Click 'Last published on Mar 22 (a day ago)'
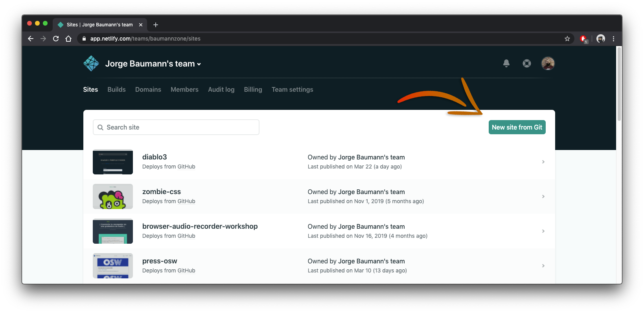The width and height of the screenshot is (644, 313). (355, 167)
